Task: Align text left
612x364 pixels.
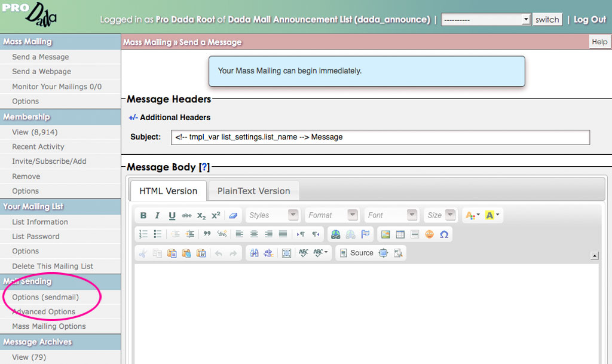Action: [239, 234]
